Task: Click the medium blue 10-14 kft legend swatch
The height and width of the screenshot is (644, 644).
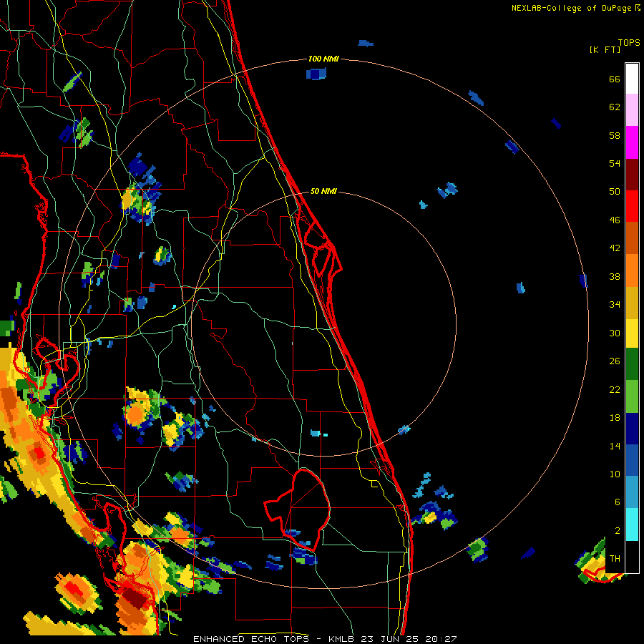Action: tap(632, 461)
